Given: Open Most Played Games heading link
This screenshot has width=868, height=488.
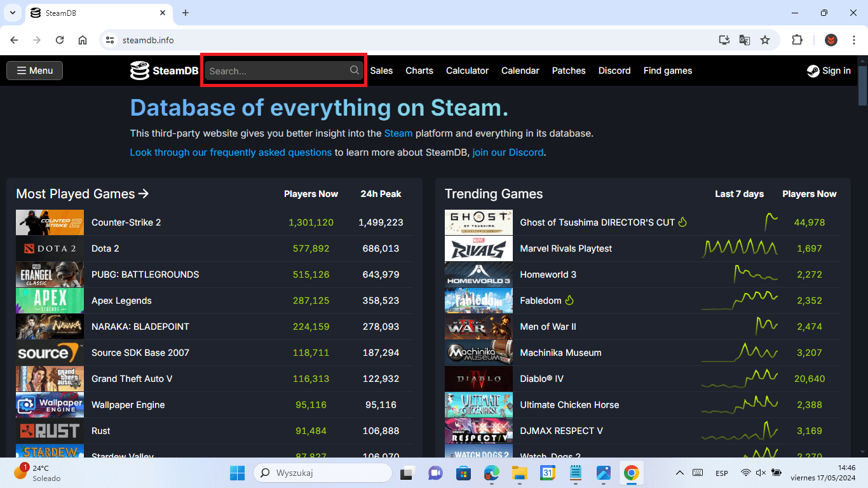Looking at the screenshot, I should 82,194.
